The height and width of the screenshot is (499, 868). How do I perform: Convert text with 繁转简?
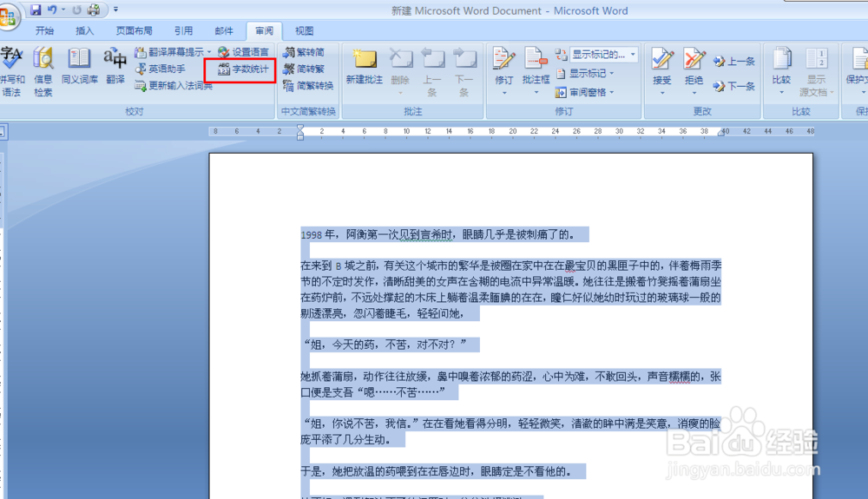304,52
